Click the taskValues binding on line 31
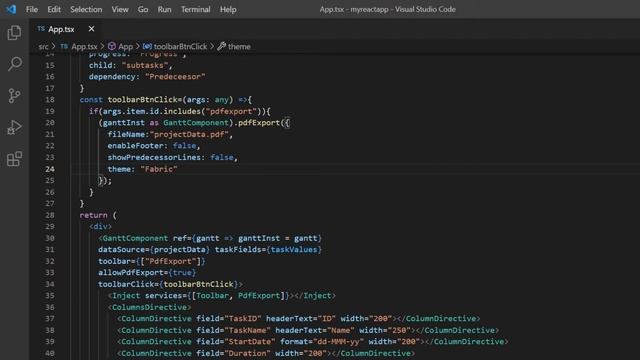The width and height of the screenshot is (640, 360). point(294,249)
